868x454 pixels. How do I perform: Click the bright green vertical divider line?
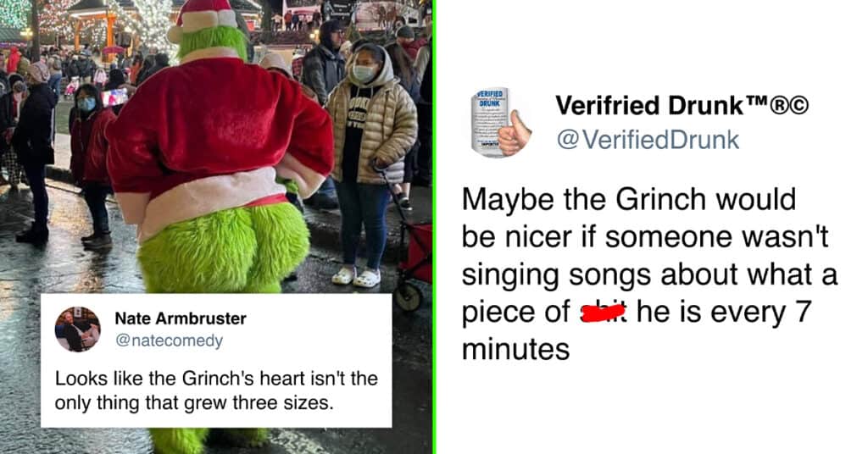click(x=435, y=227)
